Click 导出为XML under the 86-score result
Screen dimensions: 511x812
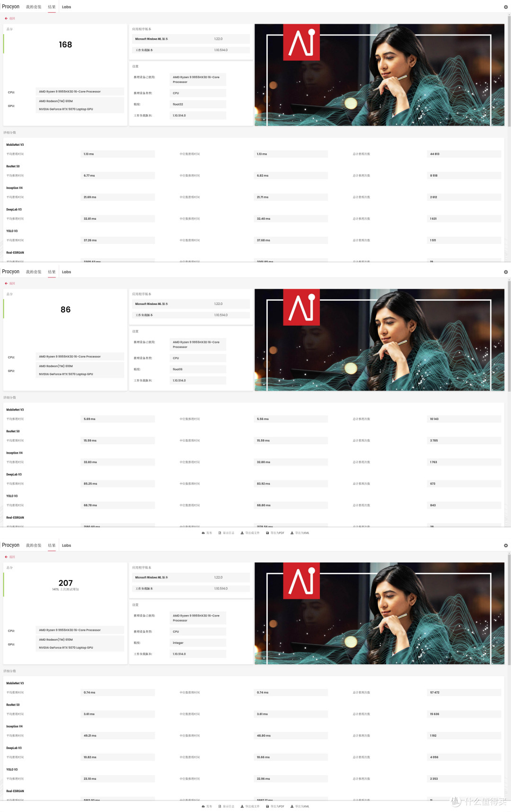(300, 533)
